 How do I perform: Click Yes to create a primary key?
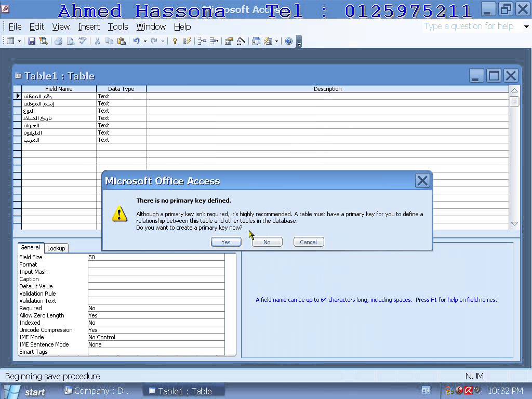pyautogui.click(x=226, y=242)
